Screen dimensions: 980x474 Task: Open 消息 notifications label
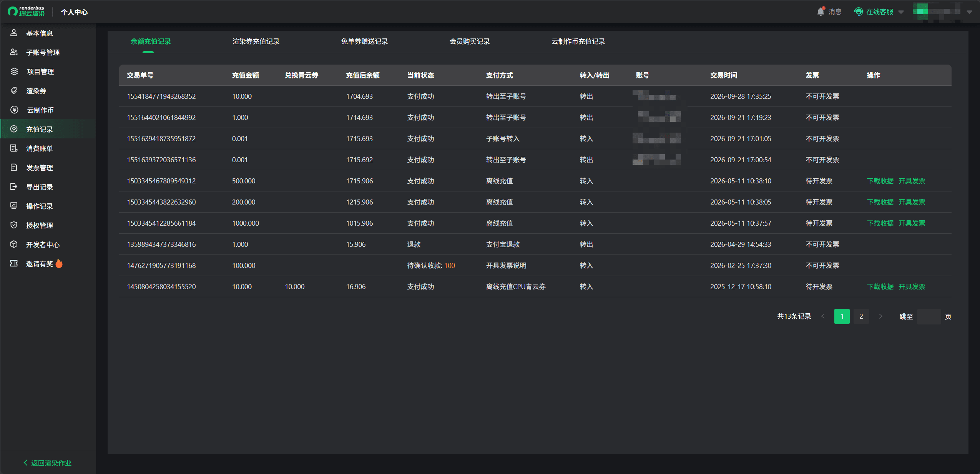click(835, 12)
